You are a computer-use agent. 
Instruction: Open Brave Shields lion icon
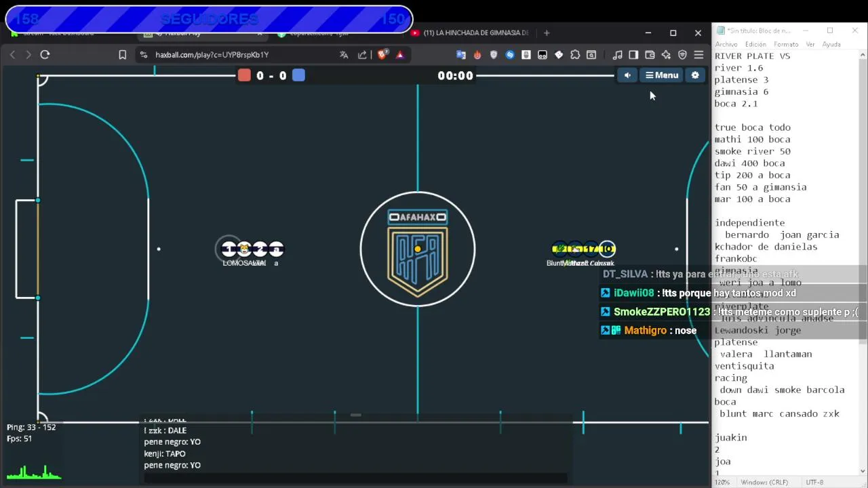click(382, 55)
